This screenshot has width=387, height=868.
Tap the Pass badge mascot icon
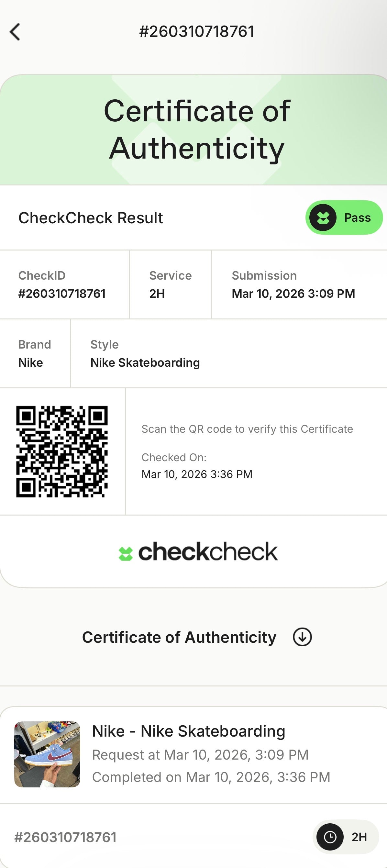click(323, 218)
